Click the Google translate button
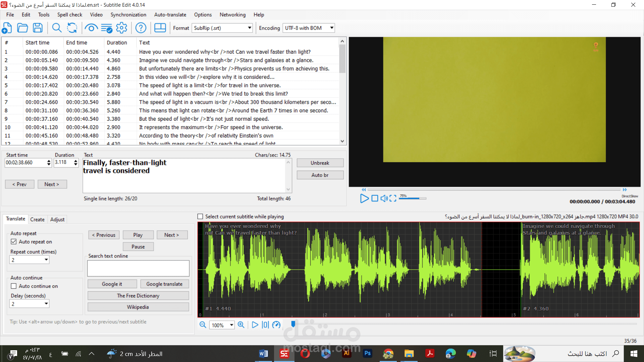This screenshot has width=644, height=362. coord(165,284)
